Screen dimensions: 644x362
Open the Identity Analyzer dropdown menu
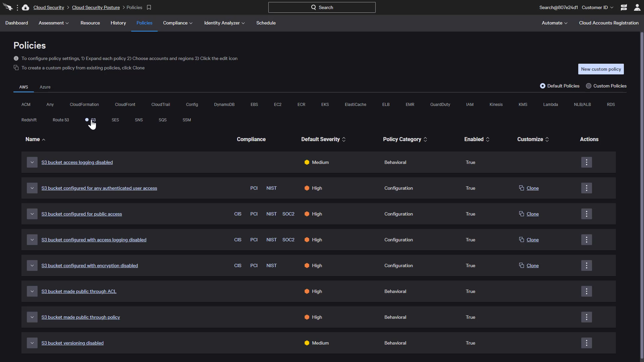click(x=224, y=23)
